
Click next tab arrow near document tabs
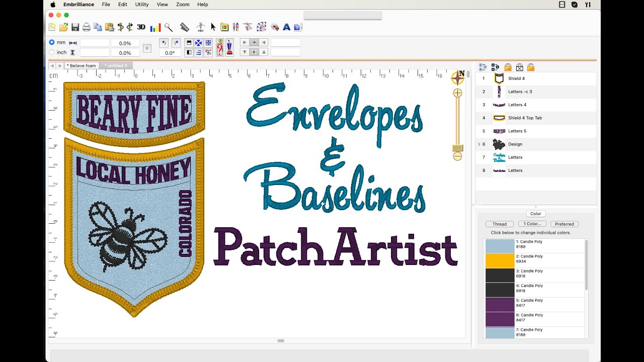click(60, 66)
